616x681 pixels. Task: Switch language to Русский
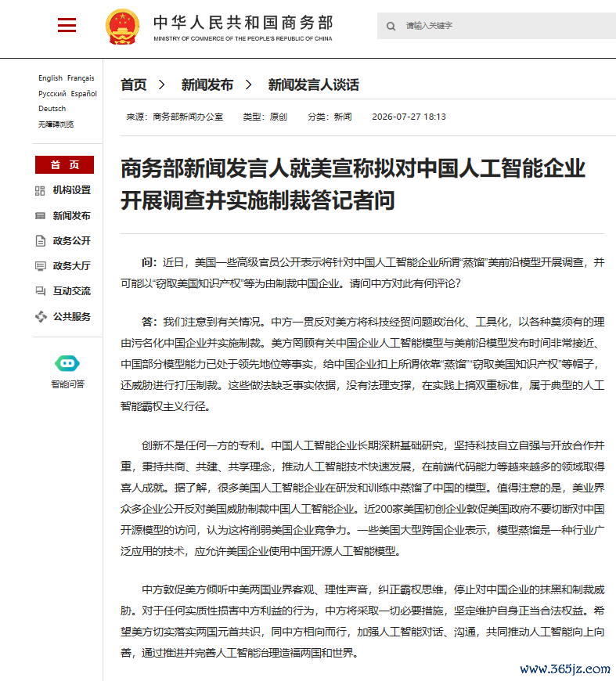coord(52,94)
